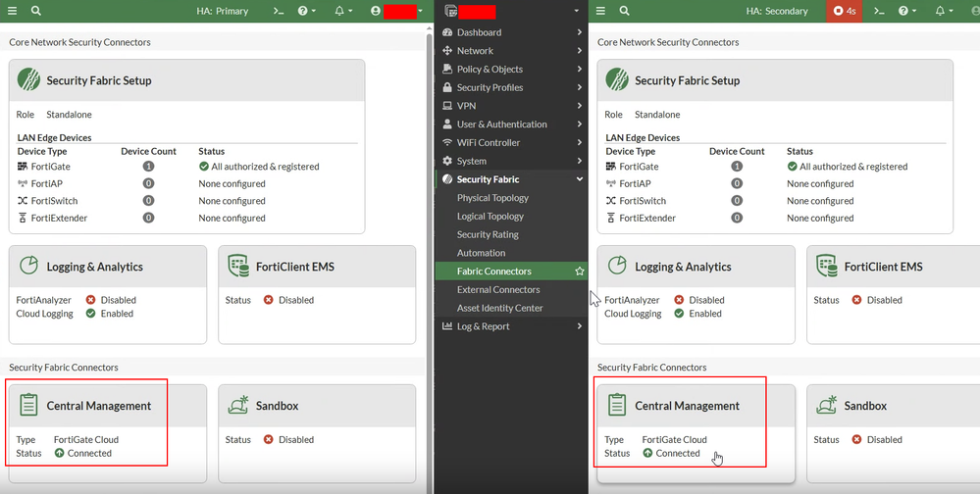
Task: Open Sandbox card title in Primary window
Action: [277, 406]
